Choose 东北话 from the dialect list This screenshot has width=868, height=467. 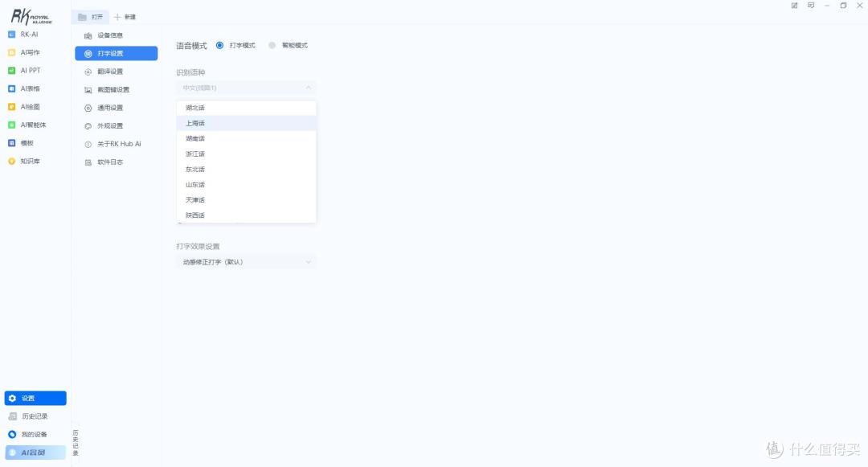point(247,170)
